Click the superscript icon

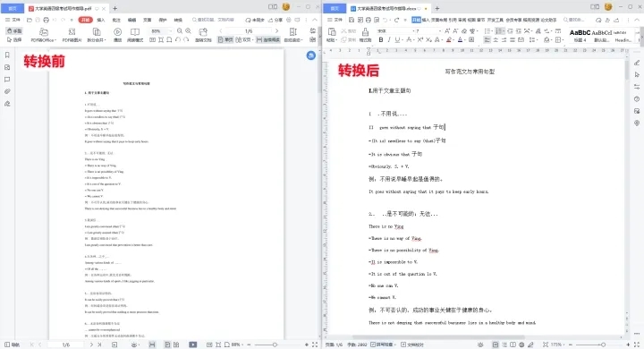point(420,40)
